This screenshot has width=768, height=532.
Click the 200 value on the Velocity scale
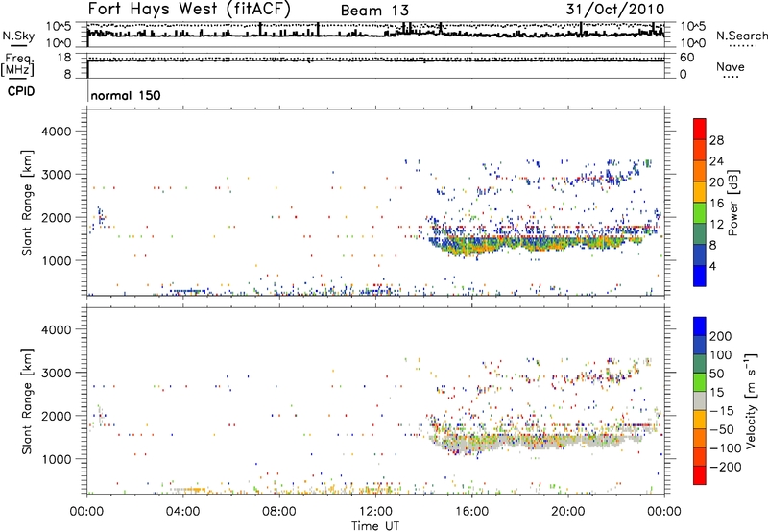coord(721,336)
